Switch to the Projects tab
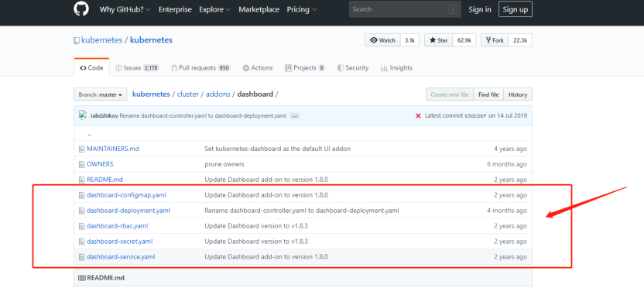644x288 pixels. point(304,68)
